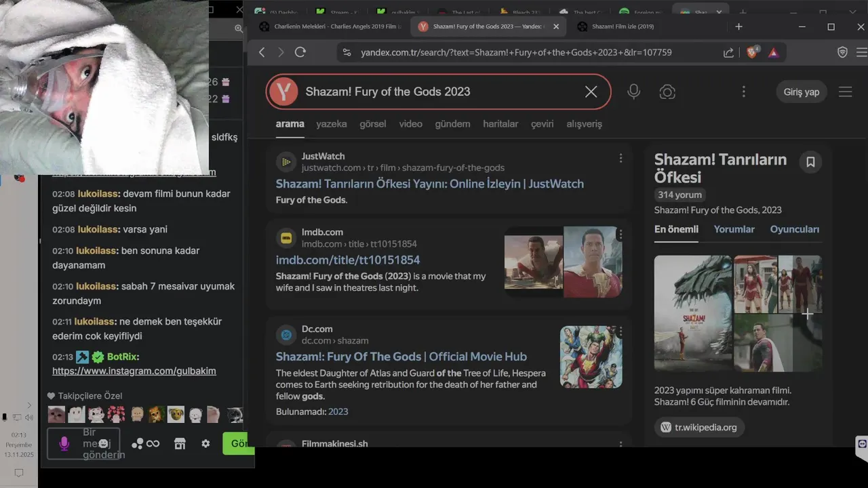Switch to Shazam! Film izle (2019) tab
The height and width of the screenshot is (488, 868).
pyautogui.click(x=623, y=26)
